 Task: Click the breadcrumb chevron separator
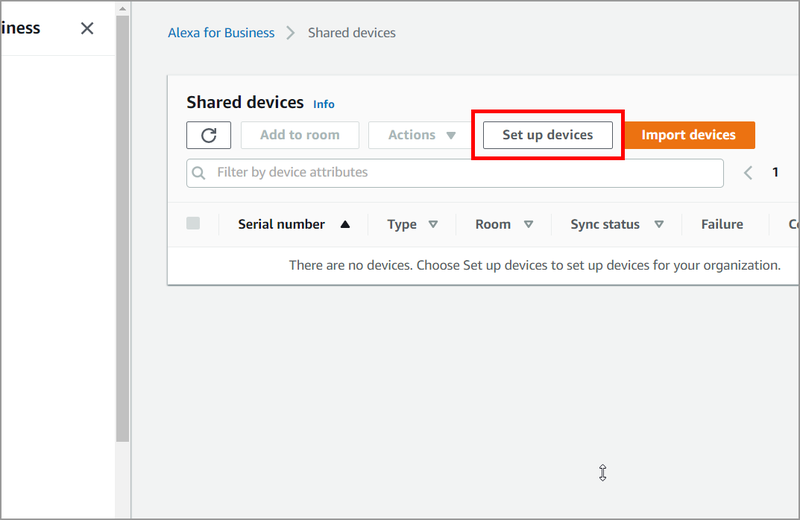(291, 33)
